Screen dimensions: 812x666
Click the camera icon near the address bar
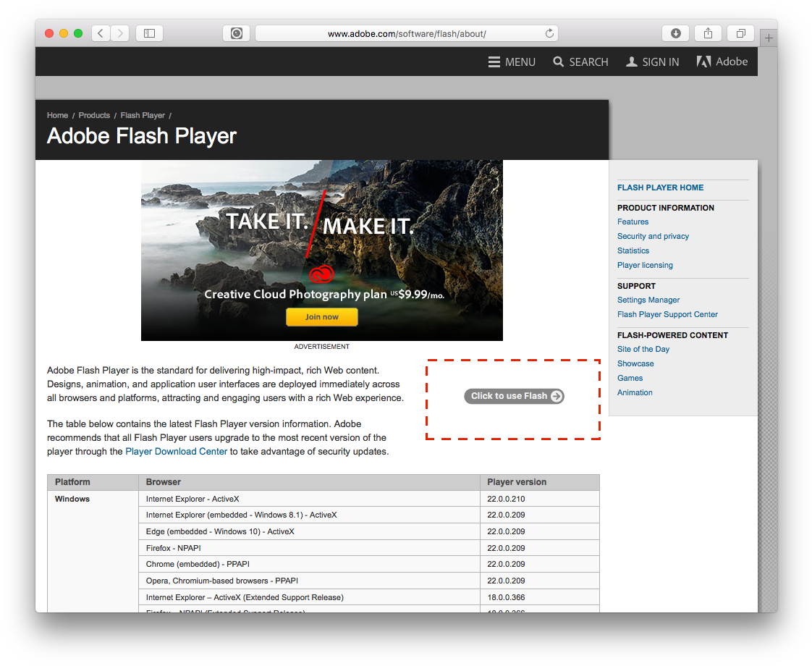[236, 33]
